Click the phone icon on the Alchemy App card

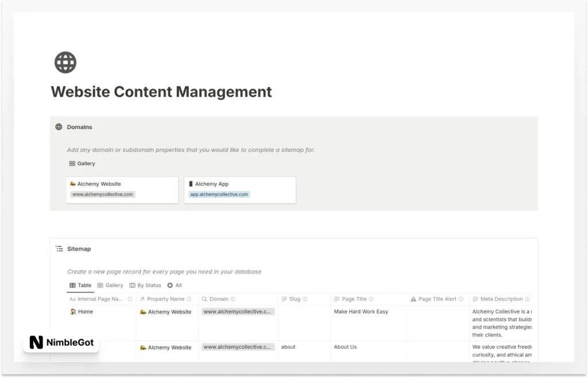(192, 183)
